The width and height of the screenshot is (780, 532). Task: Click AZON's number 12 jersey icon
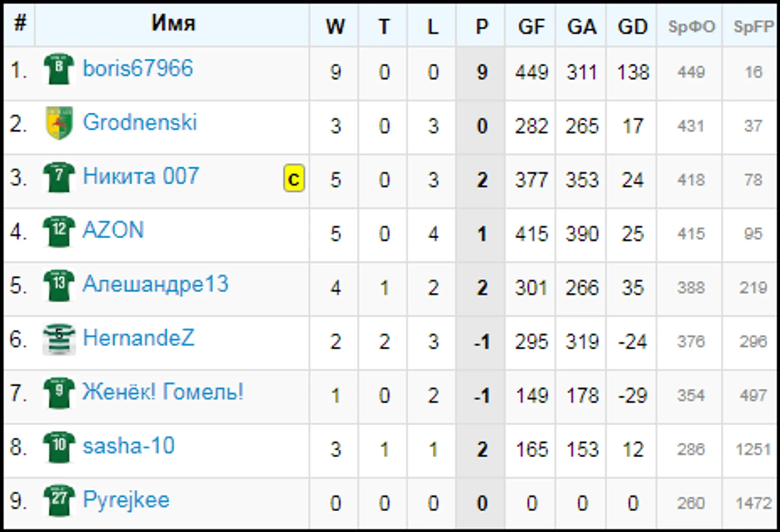click(58, 231)
